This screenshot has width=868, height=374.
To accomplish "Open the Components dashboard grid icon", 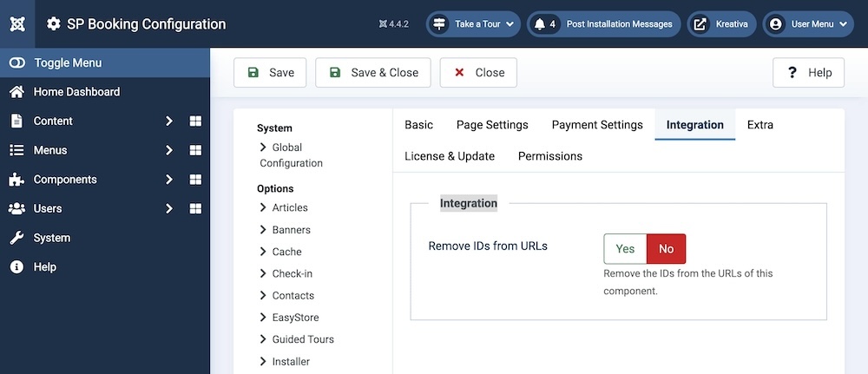I will pyautogui.click(x=195, y=180).
